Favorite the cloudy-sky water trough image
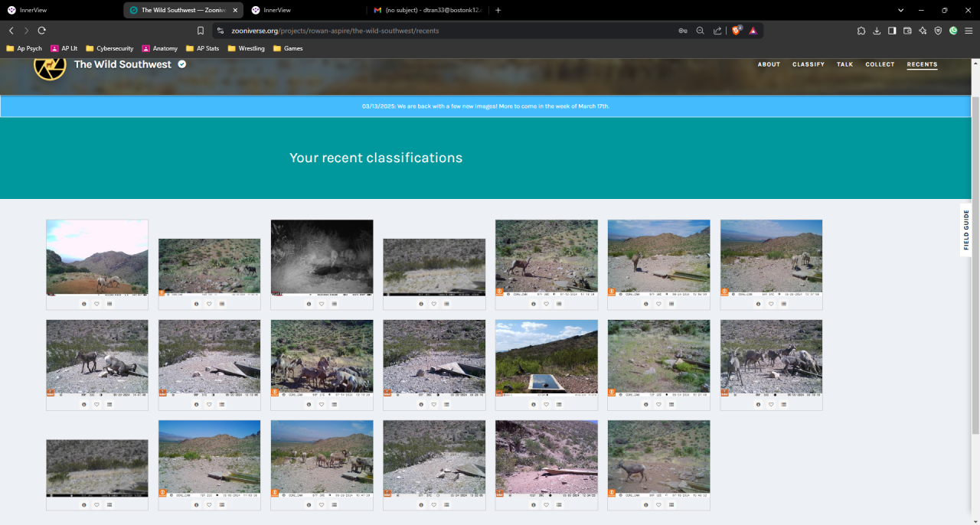The height and width of the screenshot is (525, 980). (547, 404)
